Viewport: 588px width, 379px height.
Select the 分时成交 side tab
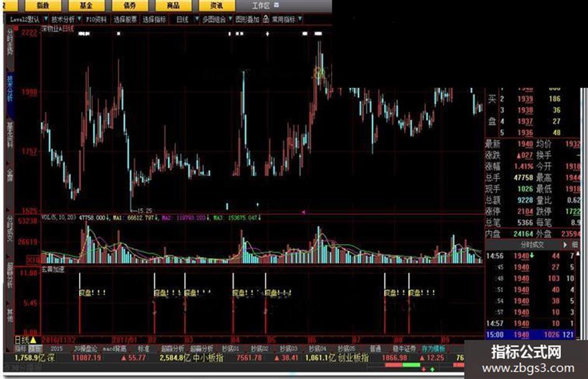[9, 229]
